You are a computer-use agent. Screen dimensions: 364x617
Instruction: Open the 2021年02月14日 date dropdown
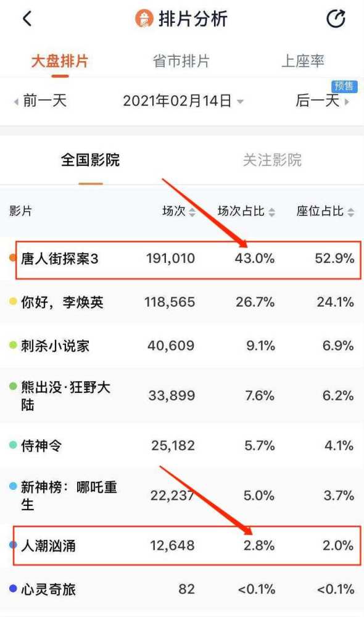(183, 101)
